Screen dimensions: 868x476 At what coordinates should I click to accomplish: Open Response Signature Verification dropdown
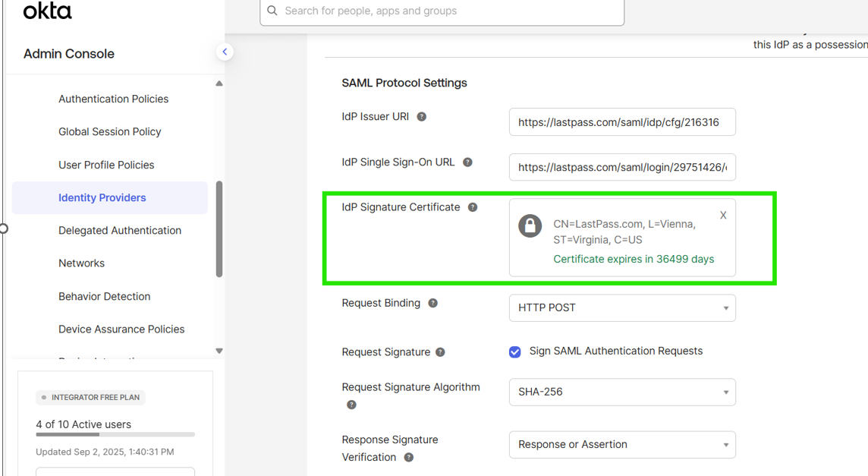point(622,445)
